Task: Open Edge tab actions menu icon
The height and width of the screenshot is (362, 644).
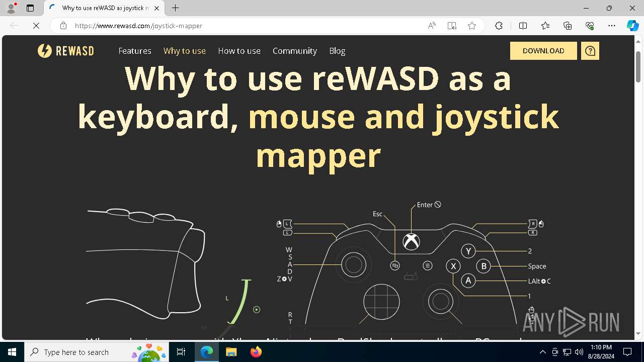Action: click(30, 8)
